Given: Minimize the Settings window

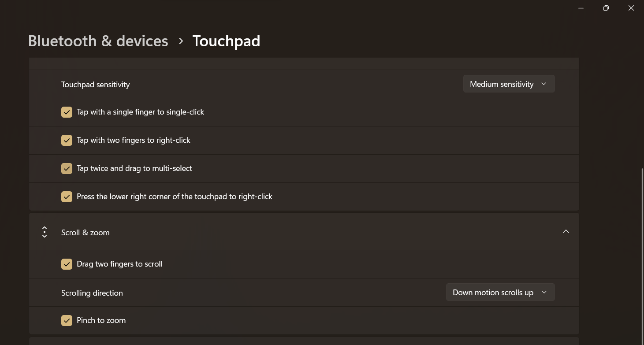Looking at the screenshot, I should 581,8.
